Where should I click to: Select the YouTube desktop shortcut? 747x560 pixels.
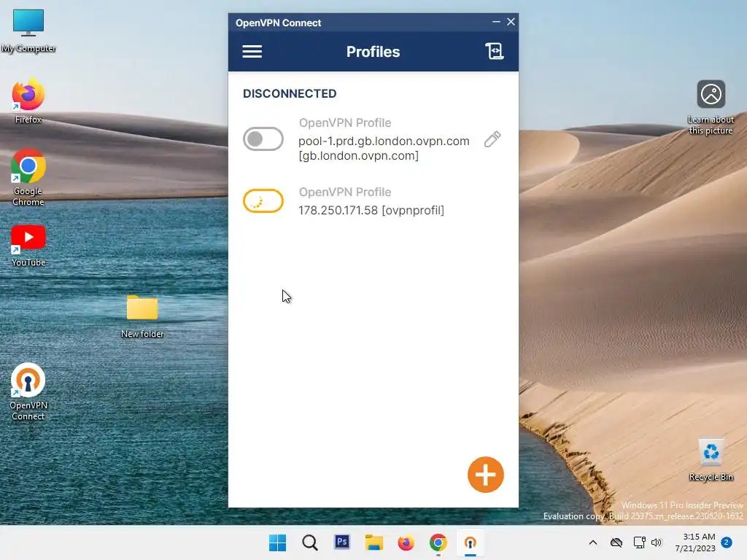(28, 246)
